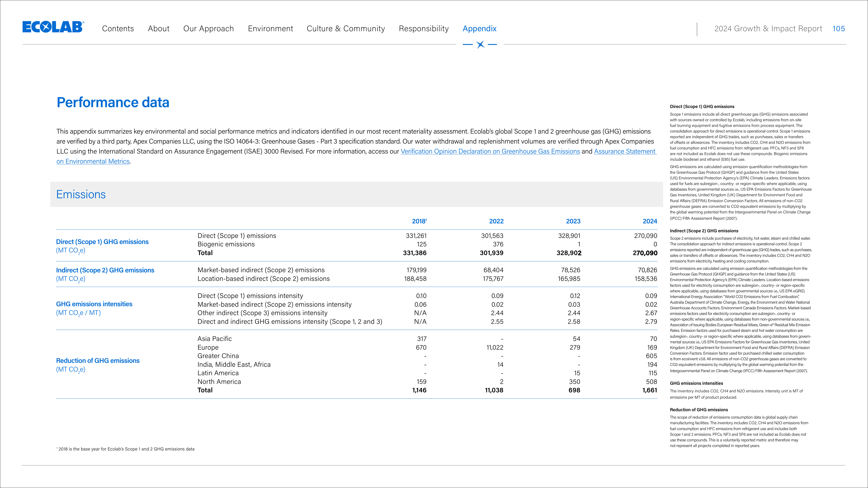Click the 2022 reduction total 11,038
This screenshot has height=488, width=868.
click(x=494, y=390)
